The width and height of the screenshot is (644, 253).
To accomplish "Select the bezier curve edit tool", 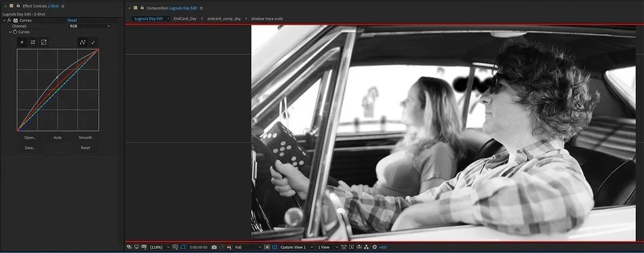I will 83,42.
